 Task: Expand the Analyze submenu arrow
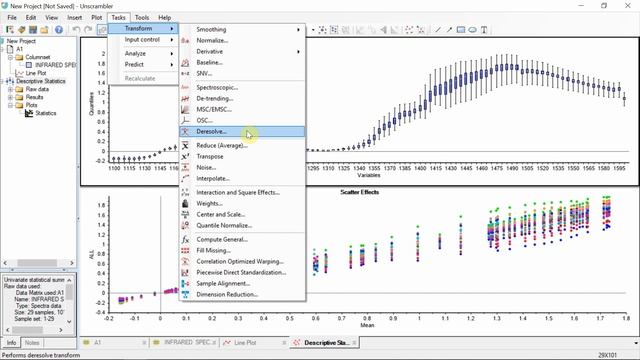pos(172,53)
